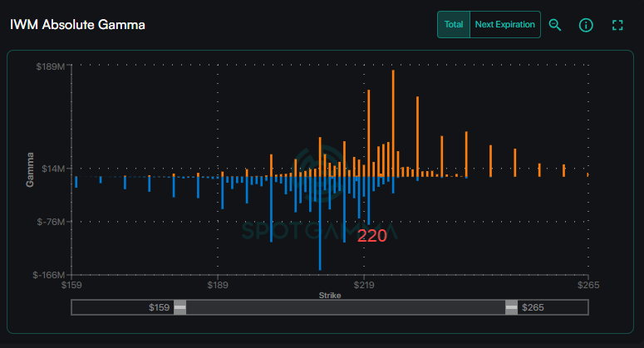Click the red 220 price label
Screen dimensions: 644x348
[x=372, y=236]
